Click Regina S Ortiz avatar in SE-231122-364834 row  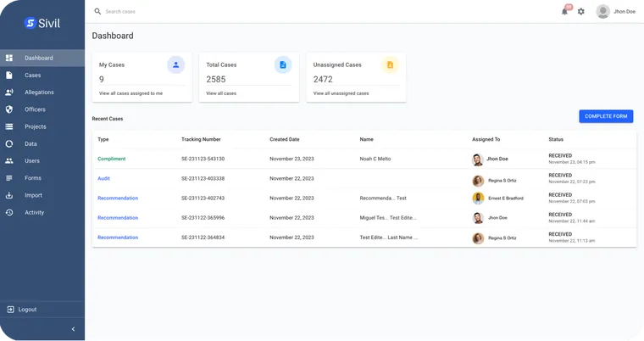pyautogui.click(x=478, y=238)
